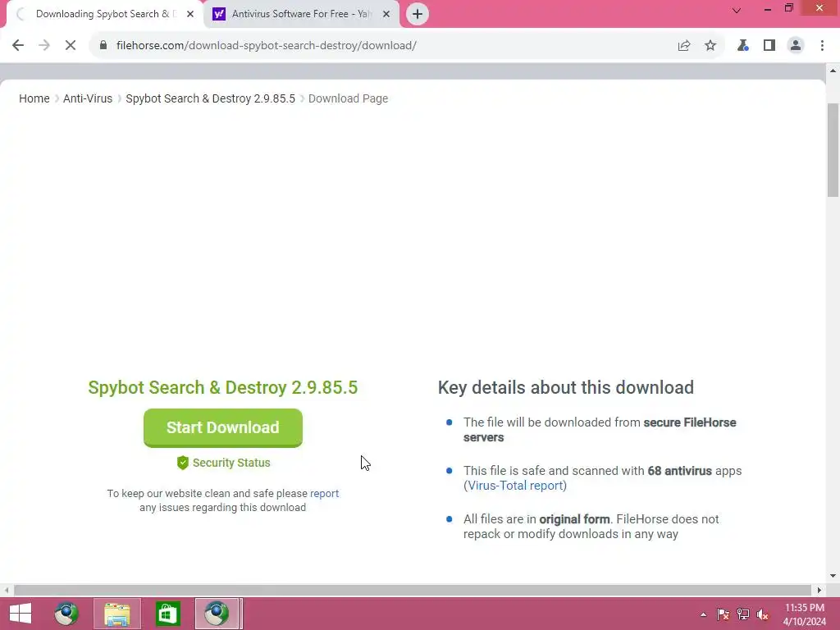The width and height of the screenshot is (840, 630).
Task: Open Chrome Labs flask icon
Action: [742, 46]
